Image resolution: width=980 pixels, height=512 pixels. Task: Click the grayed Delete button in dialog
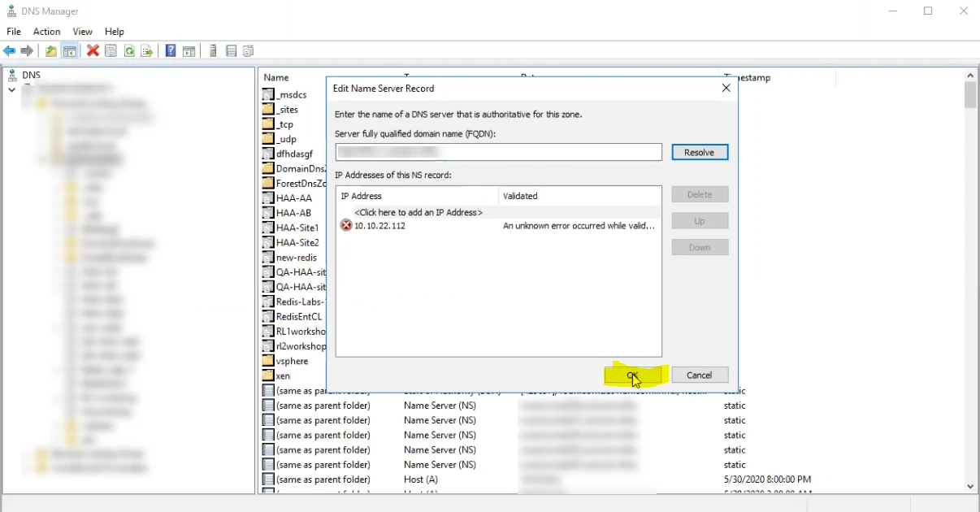point(700,194)
